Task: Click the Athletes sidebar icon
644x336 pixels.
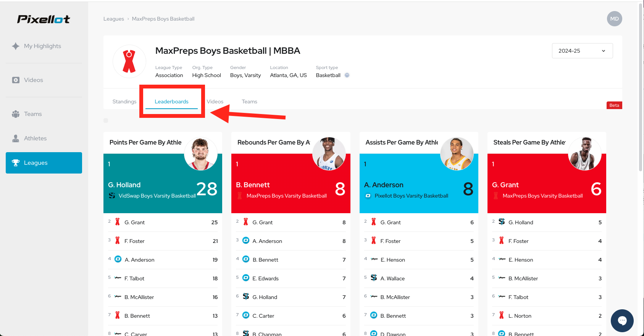Action: click(x=16, y=138)
